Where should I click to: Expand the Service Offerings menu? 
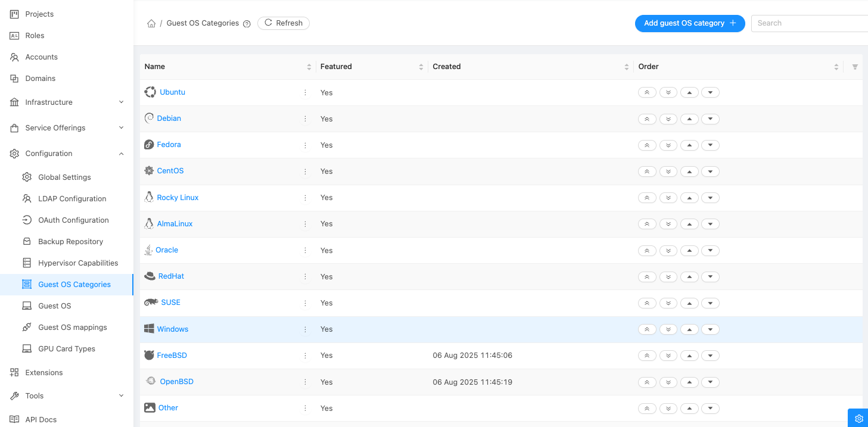(x=67, y=127)
